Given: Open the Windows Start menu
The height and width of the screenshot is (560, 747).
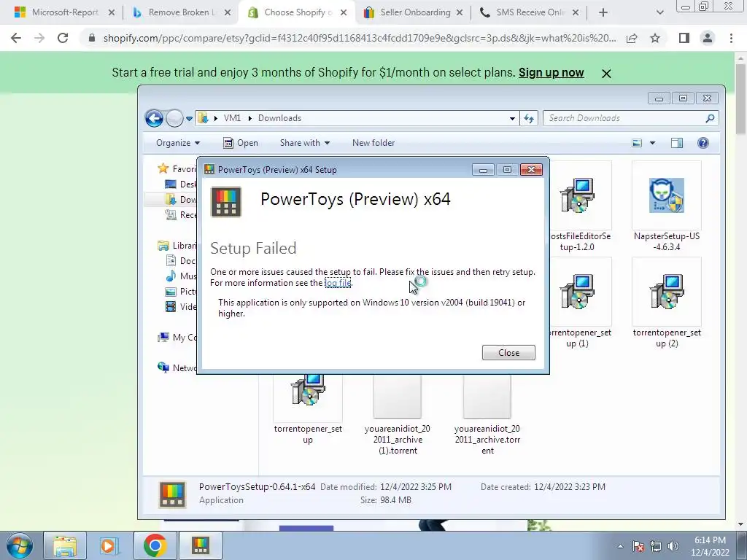Looking at the screenshot, I should coord(19,545).
